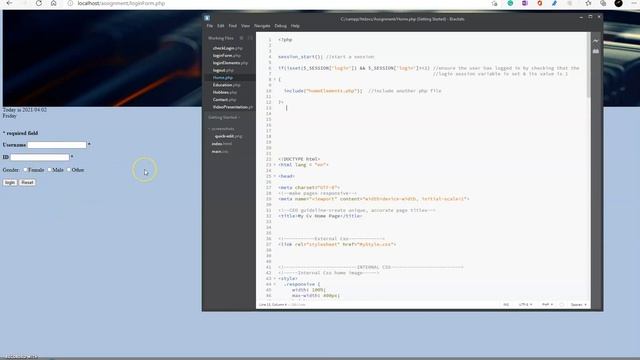This screenshot has height=360, width=640.
Task: Open logout.php in working files
Action: [223, 70]
